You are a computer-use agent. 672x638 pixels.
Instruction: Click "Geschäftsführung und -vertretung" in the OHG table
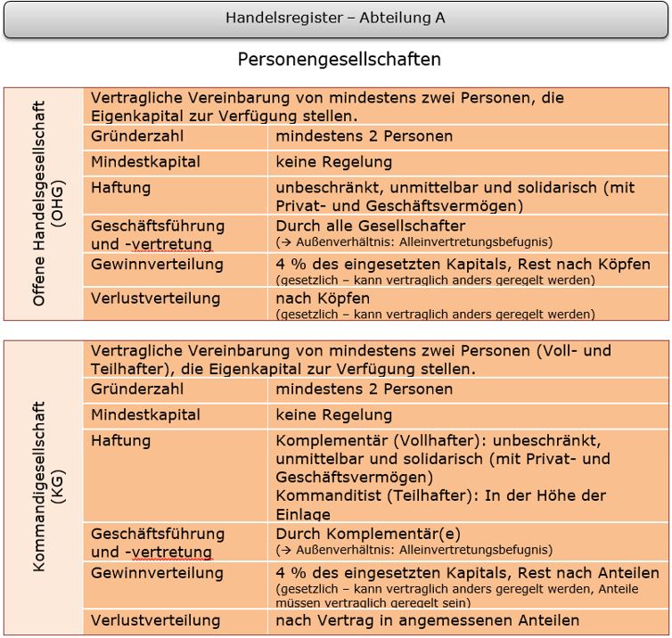click(157, 234)
